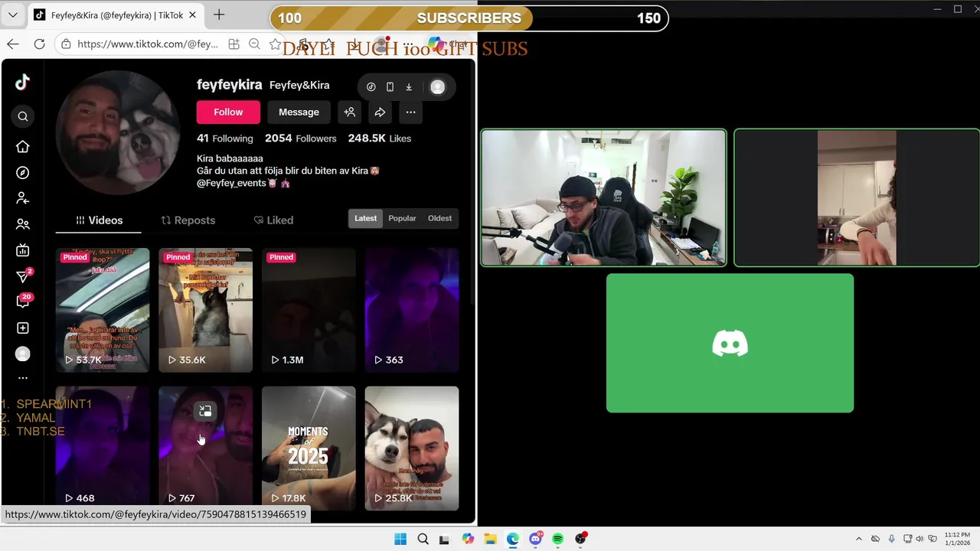This screenshot has width=980, height=551.
Task: Open the Moments of 2025 video
Action: click(309, 448)
